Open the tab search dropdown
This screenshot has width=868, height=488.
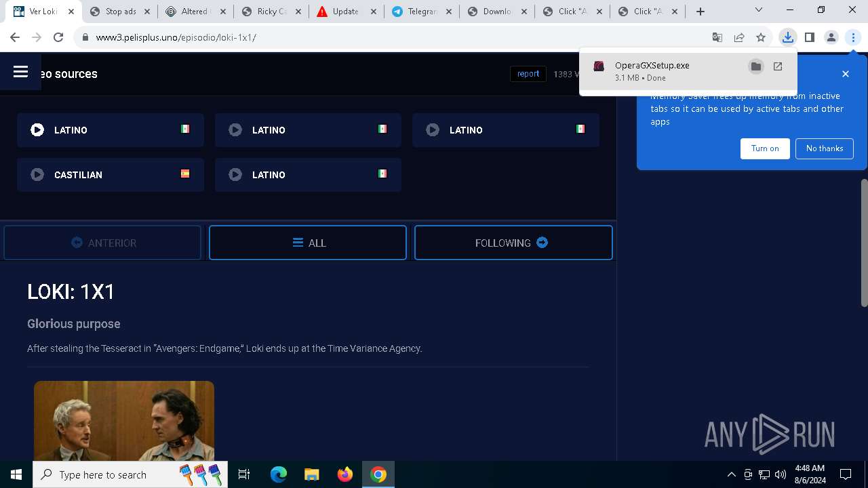click(759, 10)
